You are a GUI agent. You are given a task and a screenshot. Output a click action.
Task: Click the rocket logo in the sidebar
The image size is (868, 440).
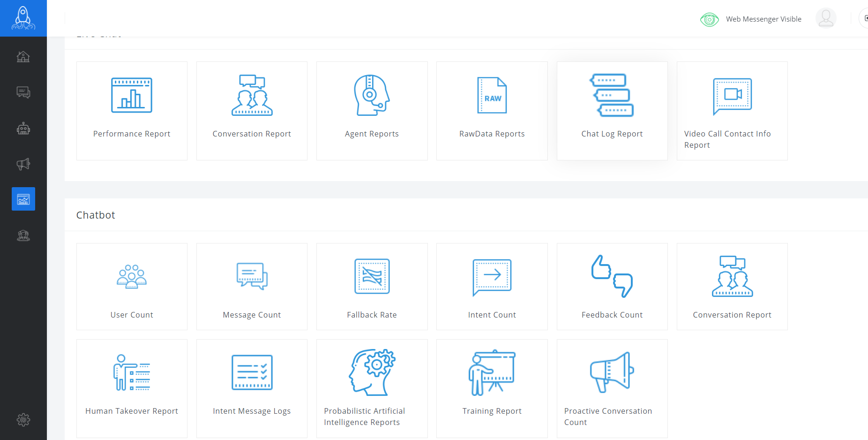pos(23,18)
